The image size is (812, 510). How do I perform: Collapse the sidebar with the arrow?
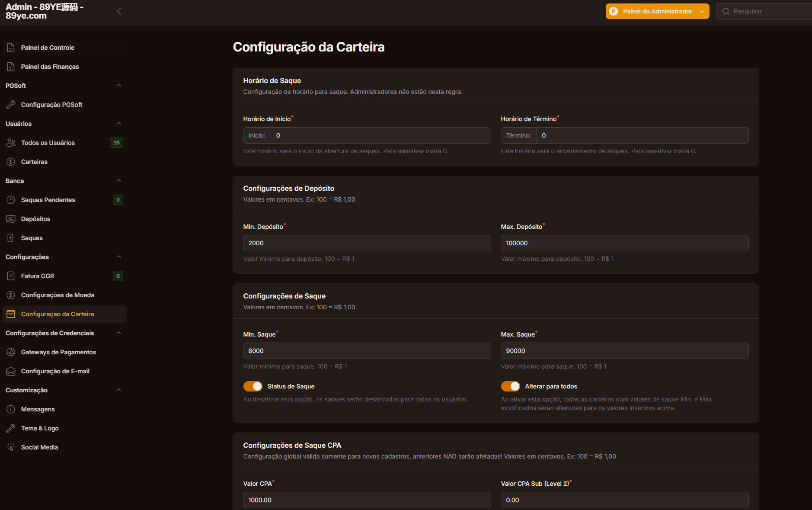(x=119, y=11)
